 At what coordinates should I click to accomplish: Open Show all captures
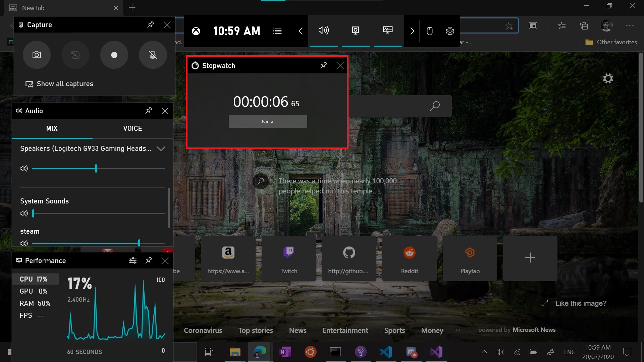65,84
